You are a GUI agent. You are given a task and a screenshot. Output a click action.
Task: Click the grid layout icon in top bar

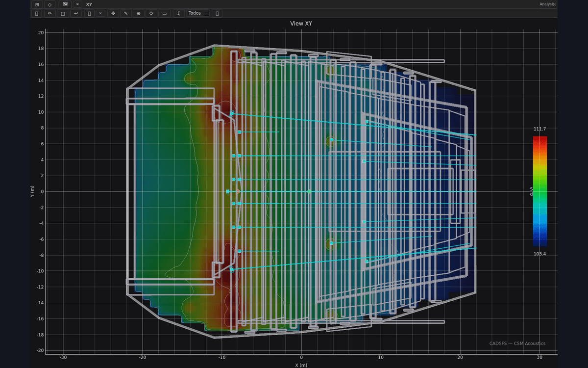point(37,4)
